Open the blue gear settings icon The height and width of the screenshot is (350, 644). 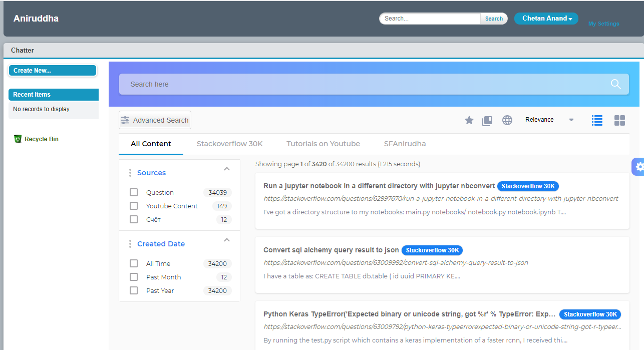[x=638, y=167]
